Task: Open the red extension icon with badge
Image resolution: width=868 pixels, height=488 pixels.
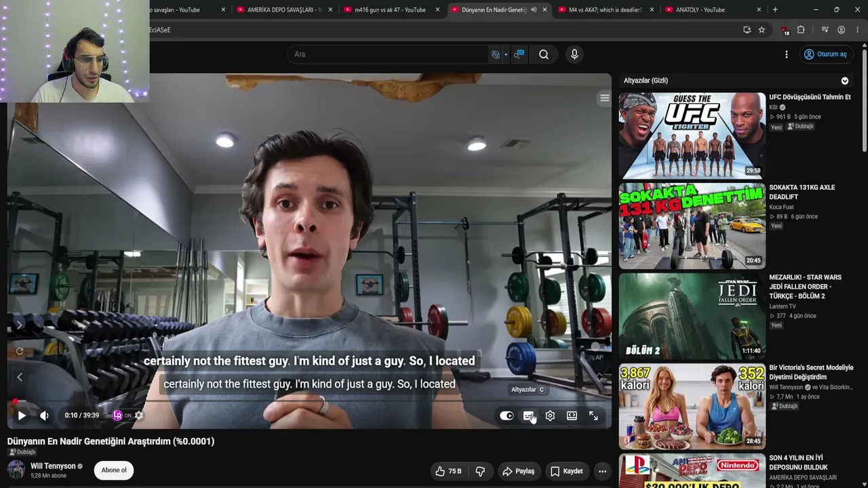Action: coord(785,30)
